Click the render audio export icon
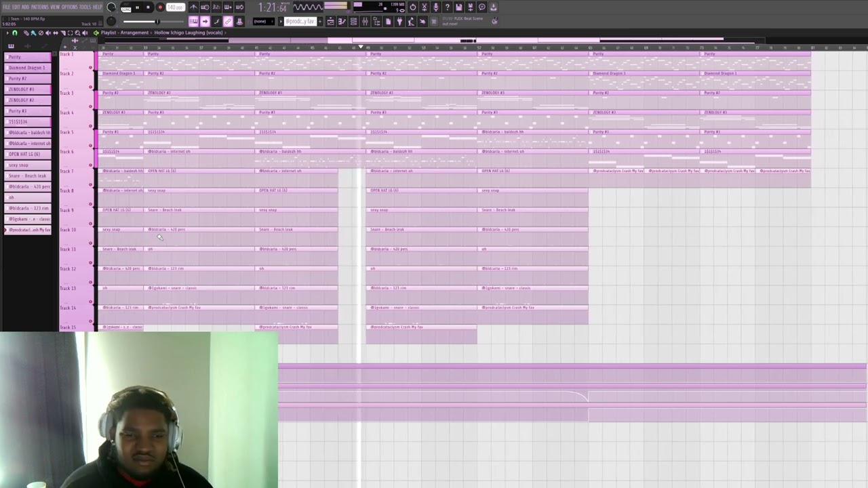Screen dimensions: 868x488 tap(471, 7)
